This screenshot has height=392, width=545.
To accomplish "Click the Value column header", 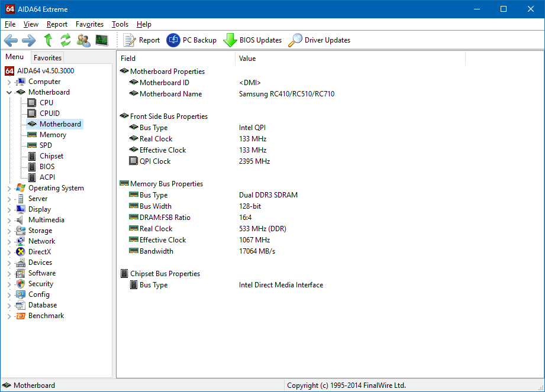I will click(350, 59).
